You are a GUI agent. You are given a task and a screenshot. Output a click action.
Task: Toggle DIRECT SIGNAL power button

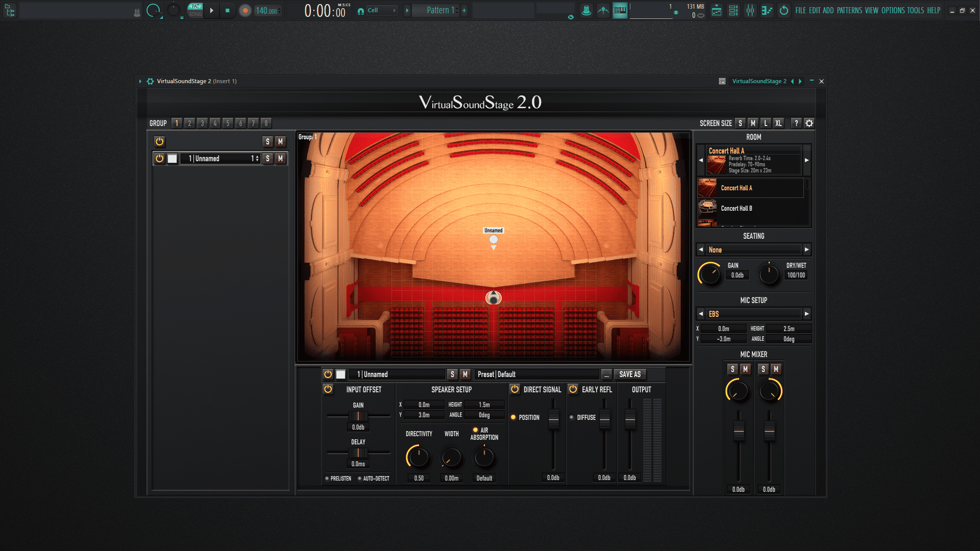coord(515,389)
